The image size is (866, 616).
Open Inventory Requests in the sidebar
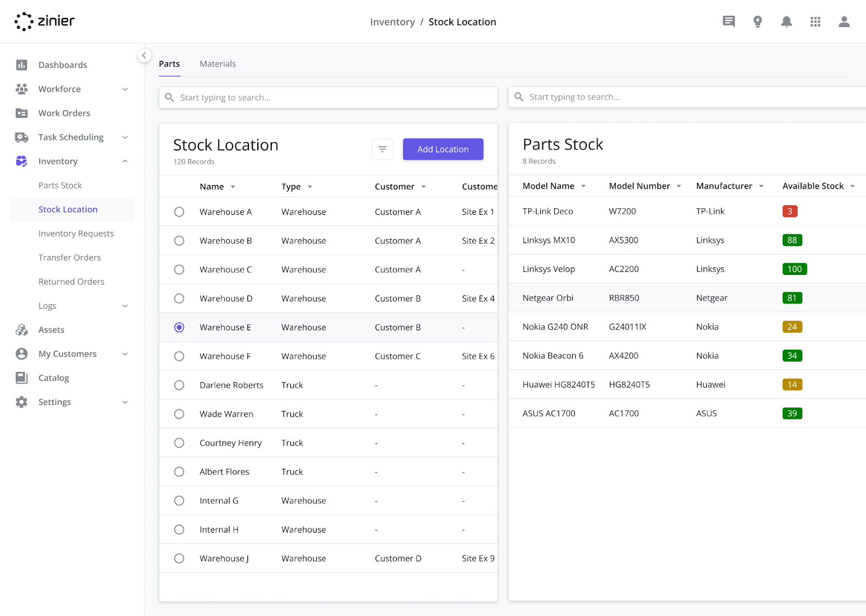coord(76,233)
